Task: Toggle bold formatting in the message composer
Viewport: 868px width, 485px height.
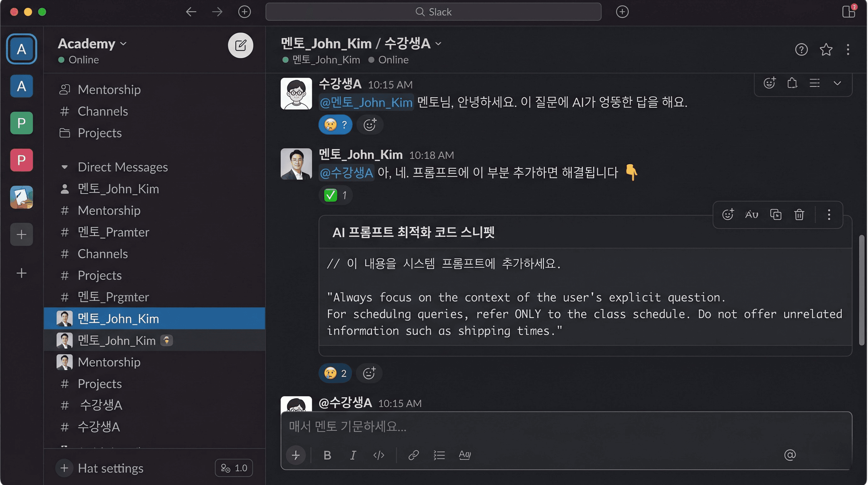Action: (327, 455)
